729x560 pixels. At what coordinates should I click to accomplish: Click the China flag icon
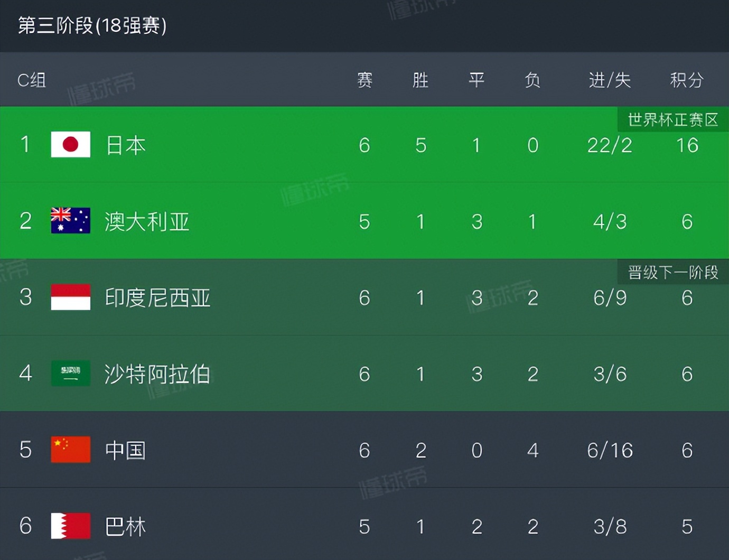(x=70, y=450)
